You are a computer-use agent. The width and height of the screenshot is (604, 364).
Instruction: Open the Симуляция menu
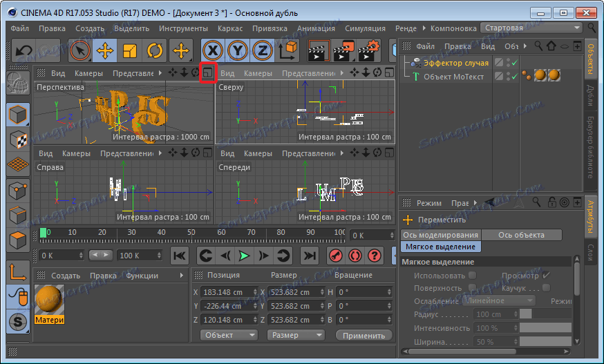365,28
